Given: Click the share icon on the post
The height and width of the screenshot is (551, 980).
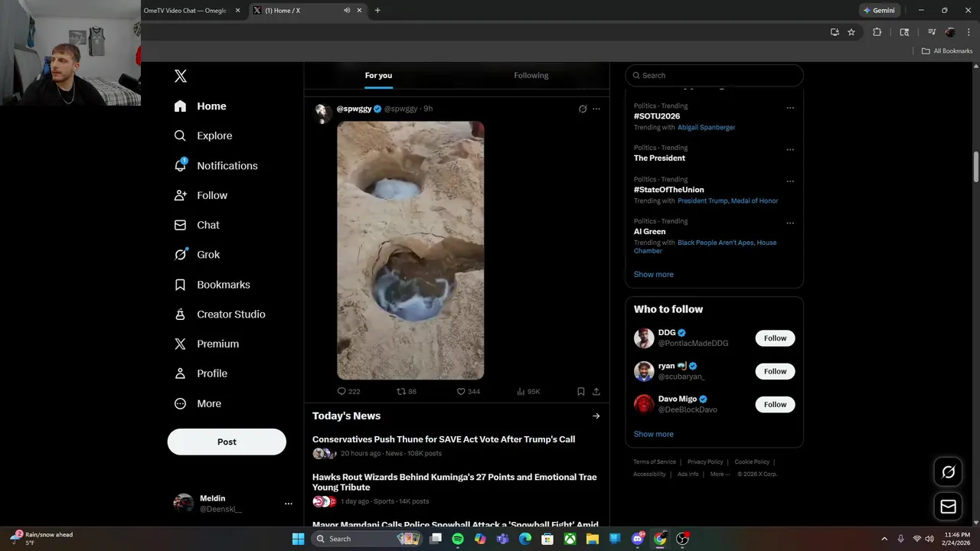Looking at the screenshot, I should [x=596, y=391].
